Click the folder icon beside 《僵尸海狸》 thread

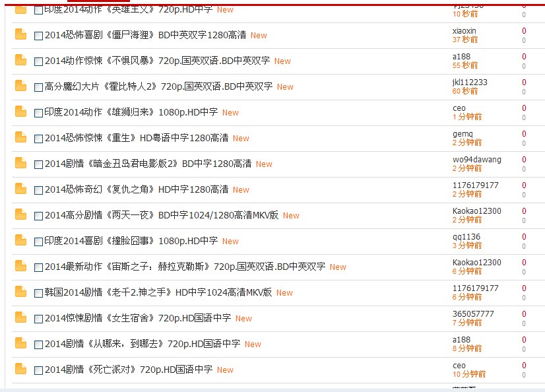[x=20, y=36]
